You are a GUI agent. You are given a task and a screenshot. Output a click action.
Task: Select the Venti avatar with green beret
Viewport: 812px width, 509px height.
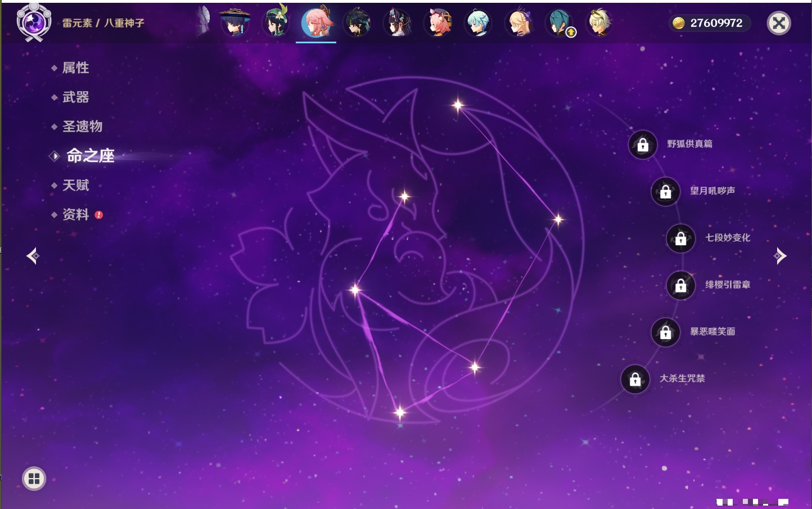pyautogui.click(x=276, y=21)
